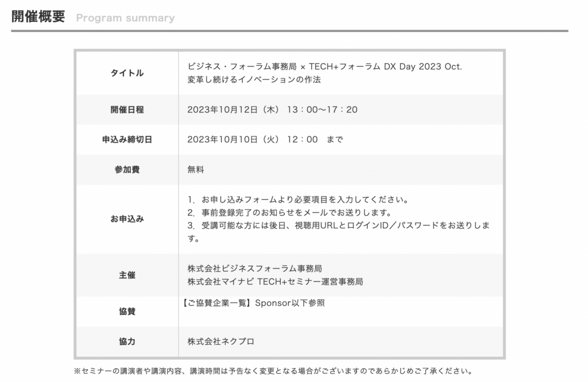The width and height of the screenshot is (588, 382).
Task: Click step 1 about お申し込みフォーム
Action: pos(297,201)
